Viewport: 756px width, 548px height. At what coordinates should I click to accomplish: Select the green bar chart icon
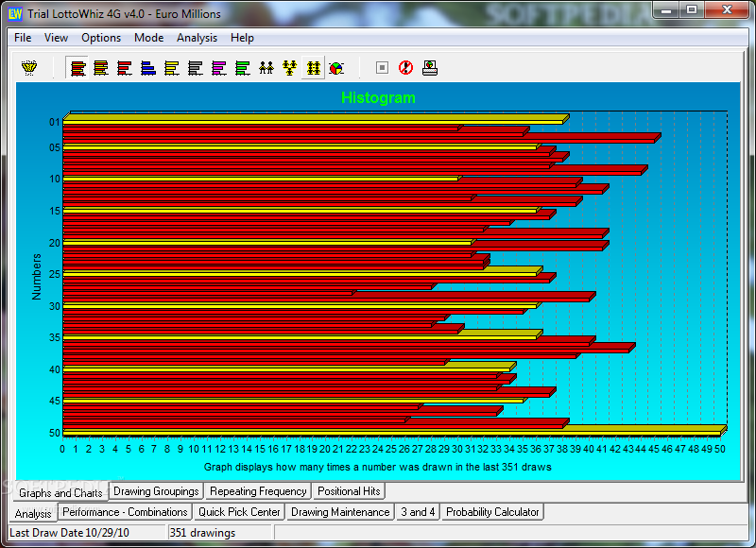point(243,68)
